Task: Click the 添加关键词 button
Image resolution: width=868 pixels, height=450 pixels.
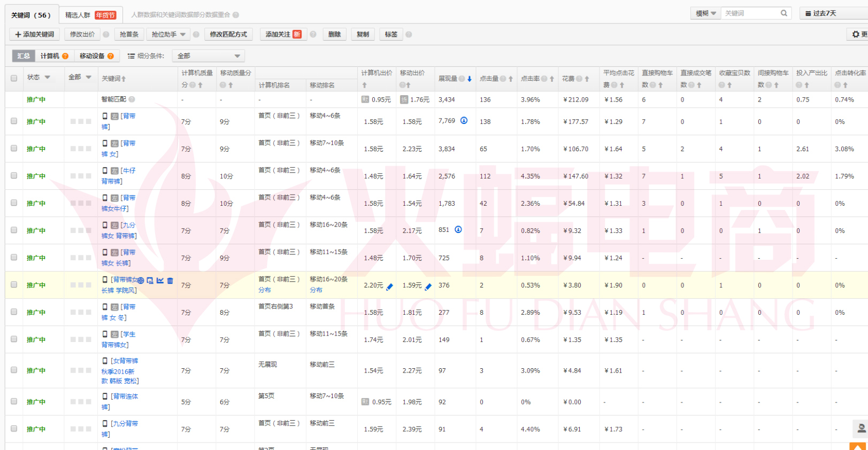Action: pyautogui.click(x=35, y=34)
